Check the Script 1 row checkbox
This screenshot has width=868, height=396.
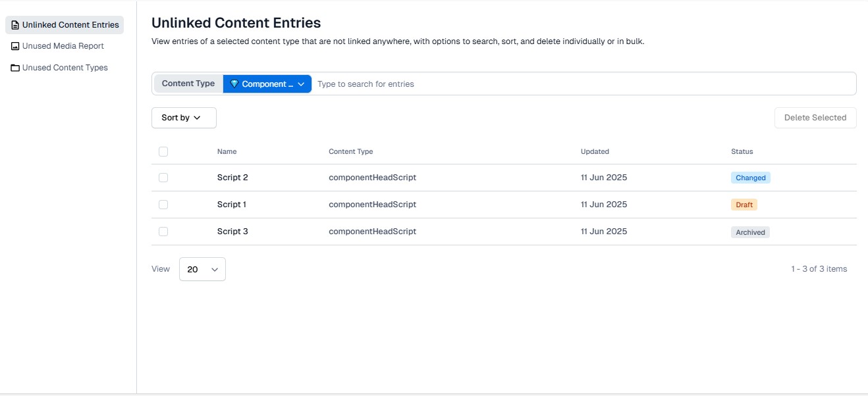pos(163,204)
